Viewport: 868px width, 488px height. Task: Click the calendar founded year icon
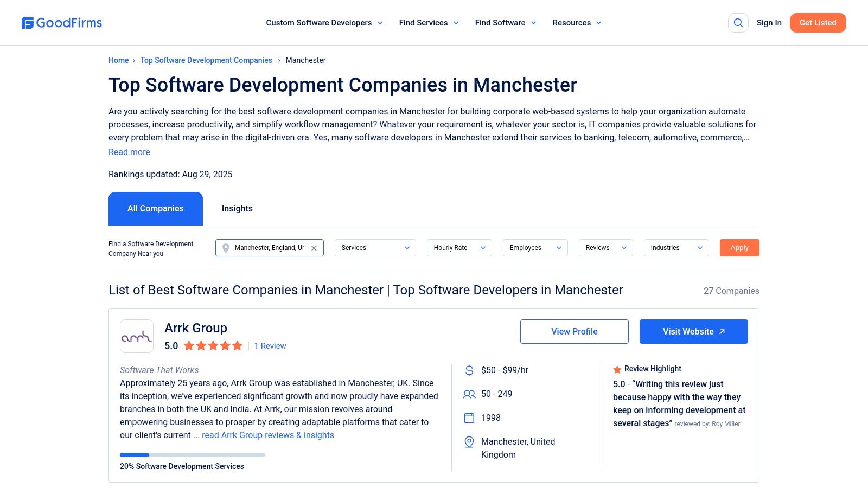point(469,418)
